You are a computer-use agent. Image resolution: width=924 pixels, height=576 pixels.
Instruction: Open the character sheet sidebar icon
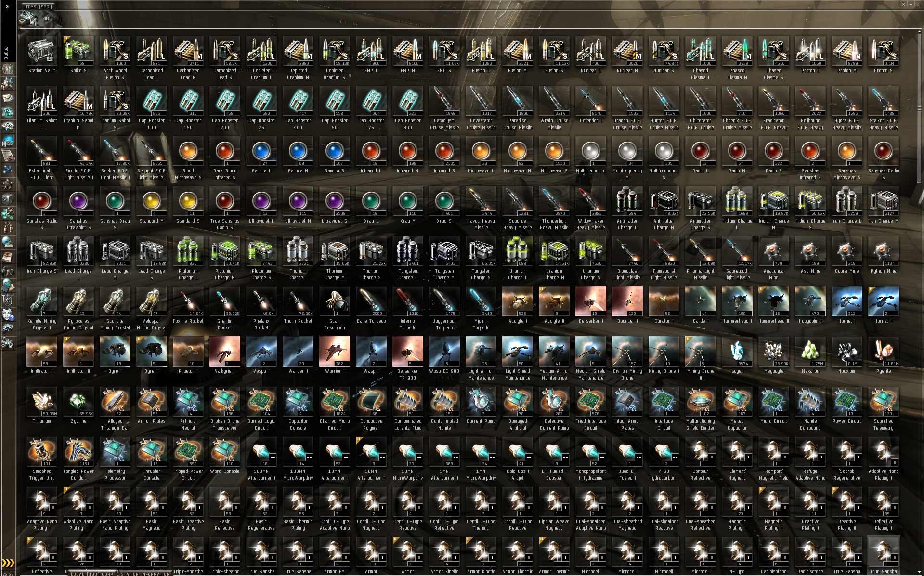pyautogui.click(x=7, y=69)
